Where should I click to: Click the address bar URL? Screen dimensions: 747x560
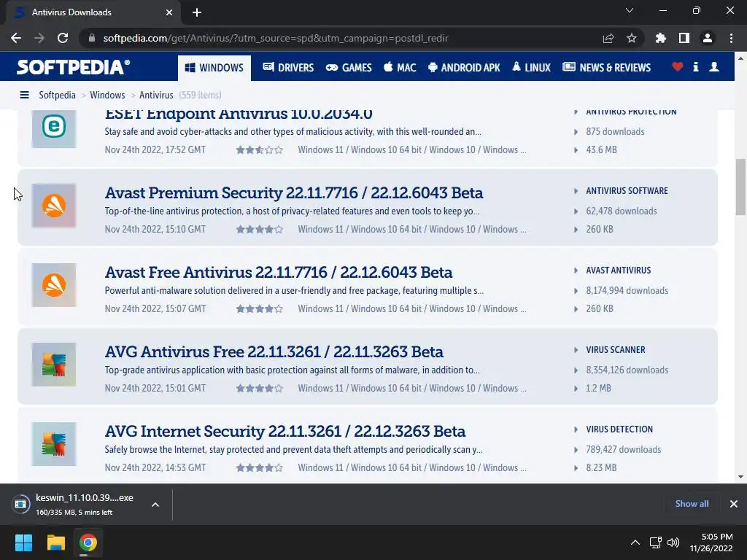tap(276, 38)
